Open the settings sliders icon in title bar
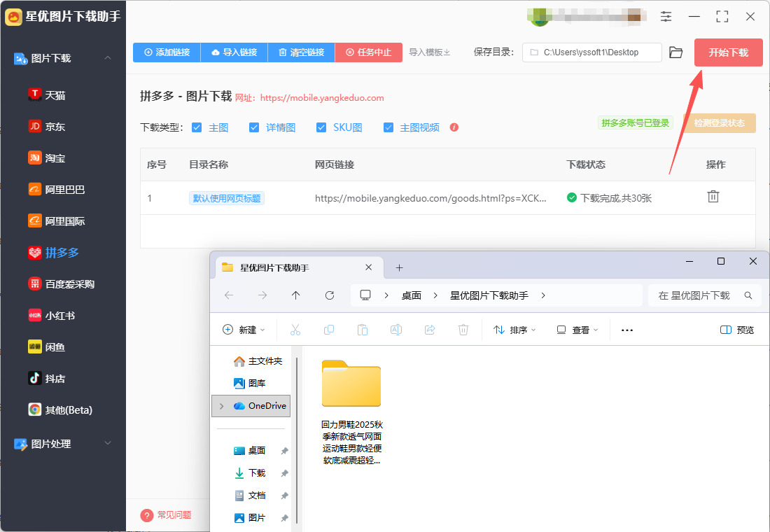 (x=666, y=16)
